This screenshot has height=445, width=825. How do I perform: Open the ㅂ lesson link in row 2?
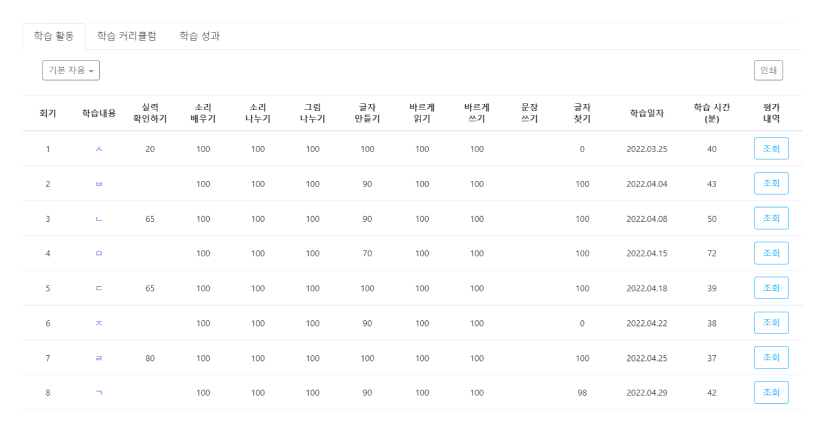coord(99,184)
